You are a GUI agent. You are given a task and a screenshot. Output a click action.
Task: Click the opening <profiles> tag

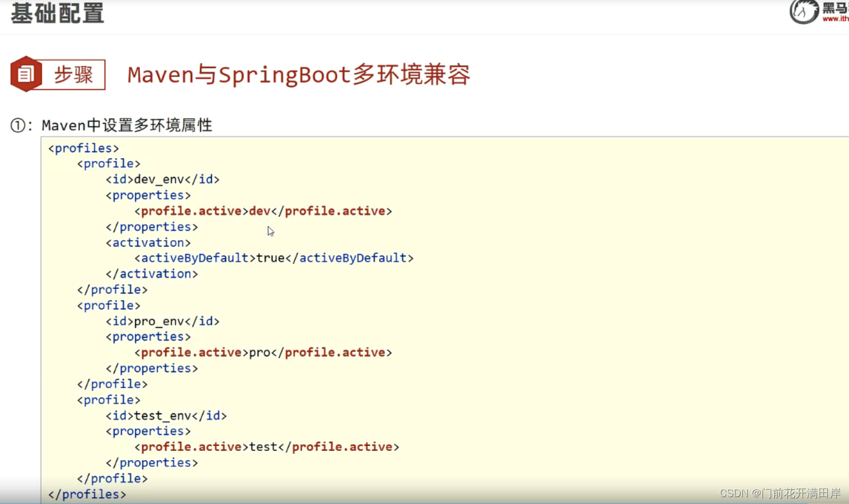click(x=83, y=148)
